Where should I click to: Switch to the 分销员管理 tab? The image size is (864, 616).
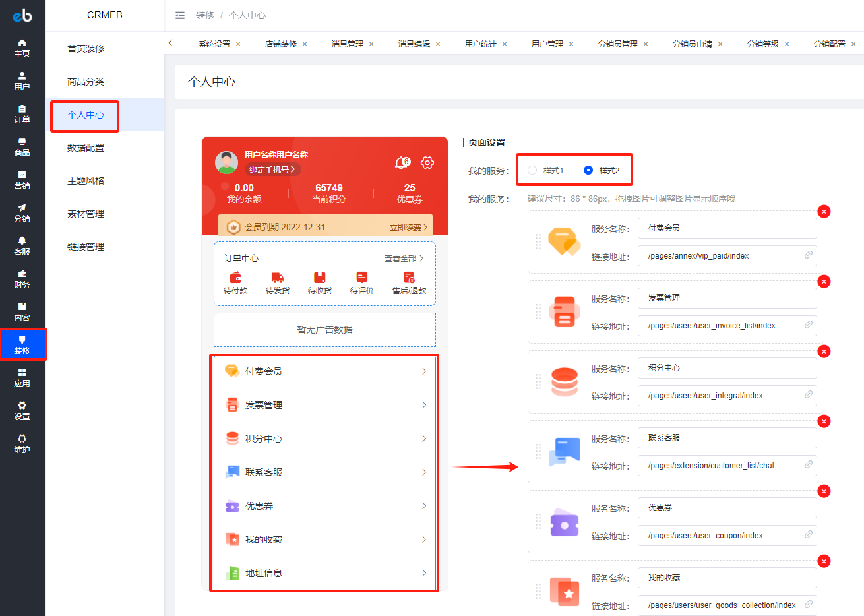618,44
